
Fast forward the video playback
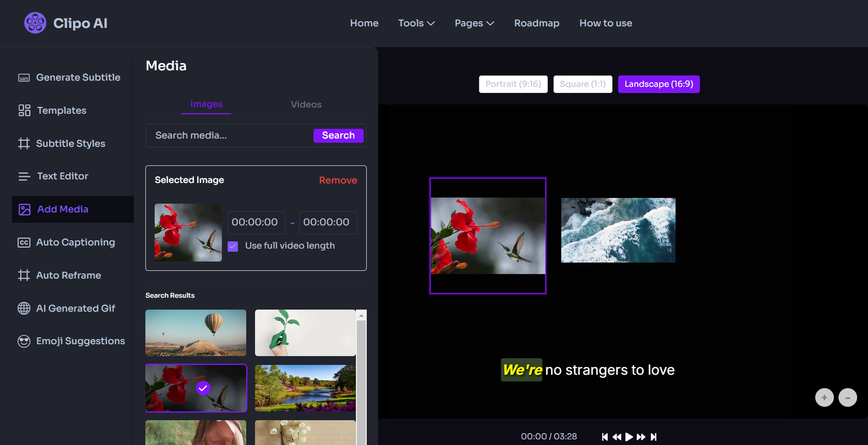pos(641,437)
